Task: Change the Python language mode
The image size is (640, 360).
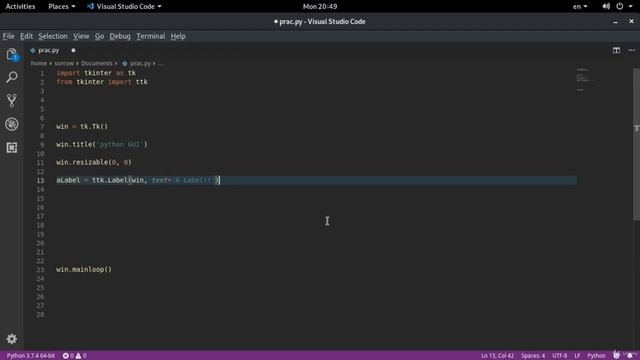Action: coord(596,356)
